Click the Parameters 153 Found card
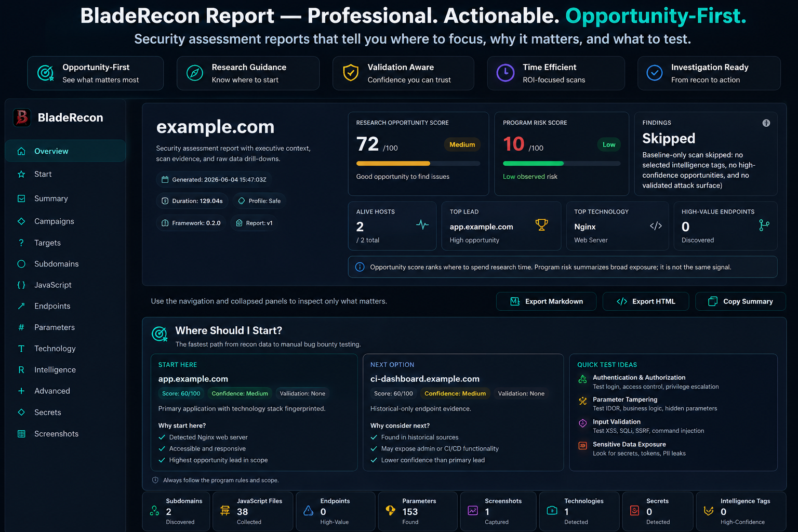 (x=418, y=511)
